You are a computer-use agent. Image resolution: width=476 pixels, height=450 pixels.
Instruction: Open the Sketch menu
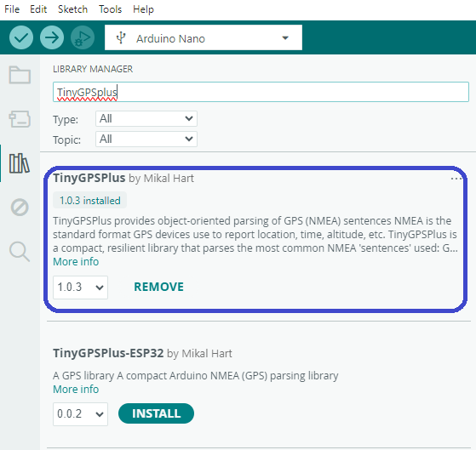tap(72, 9)
